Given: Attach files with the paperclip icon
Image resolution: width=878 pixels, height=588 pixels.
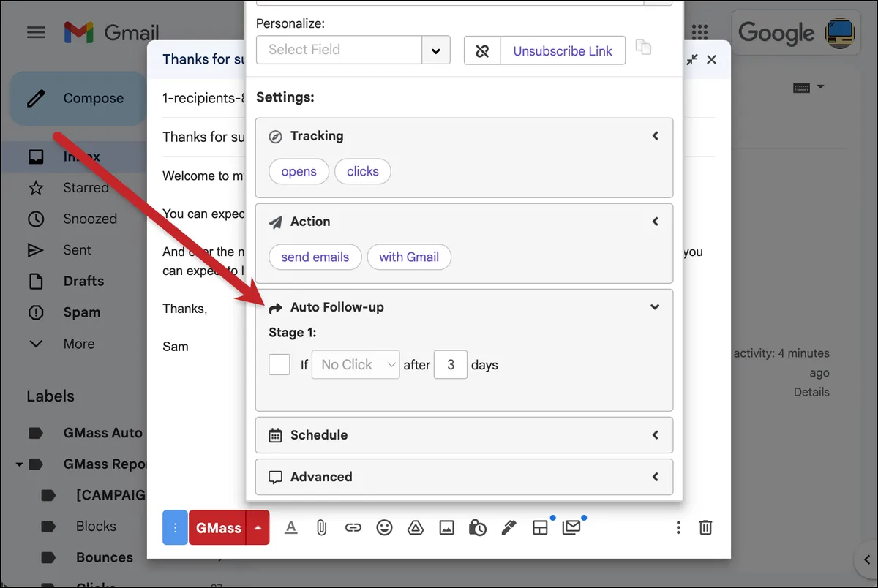Looking at the screenshot, I should [321, 527].
